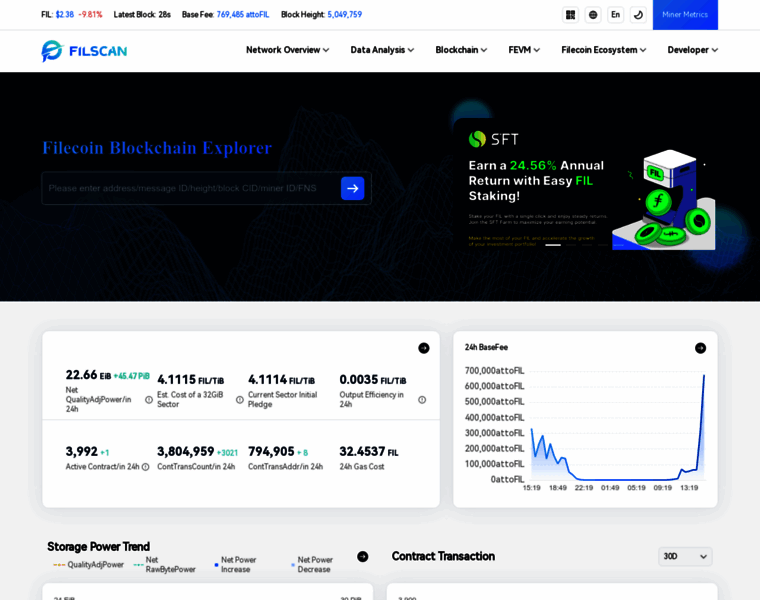Select the active banner slide indicator
Viewport: 760px width, 600px height.
(x=553, y=245)
